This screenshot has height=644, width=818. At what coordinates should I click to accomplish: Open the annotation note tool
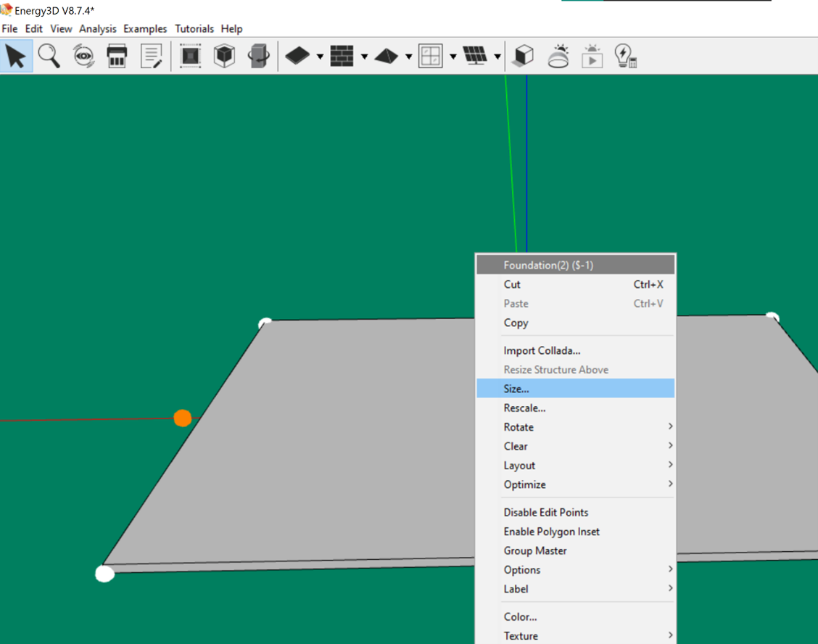[x=151, y=56]
